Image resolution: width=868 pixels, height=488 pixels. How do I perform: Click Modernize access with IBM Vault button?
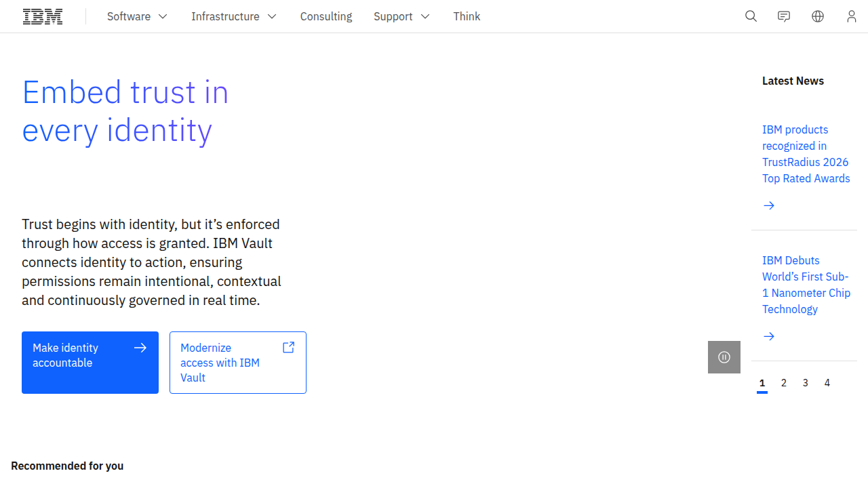tap(238, 363)
